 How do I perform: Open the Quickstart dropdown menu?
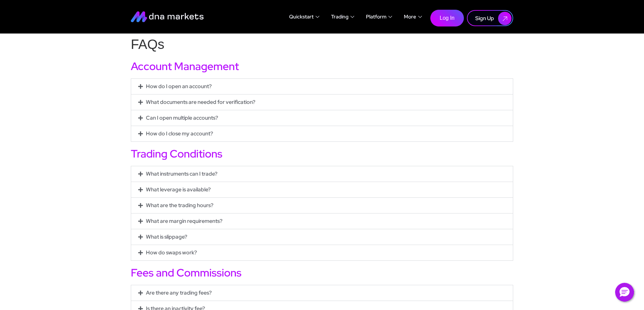tap(304, 16)
